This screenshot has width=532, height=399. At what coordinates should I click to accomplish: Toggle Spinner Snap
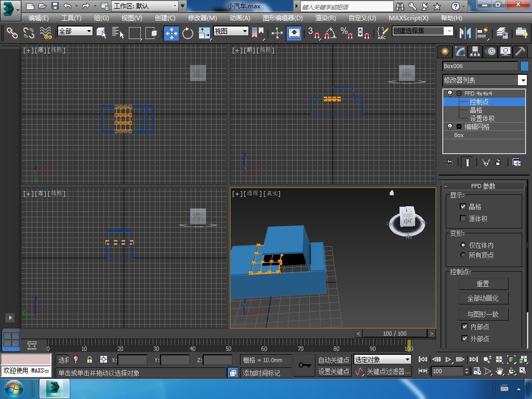363,33
